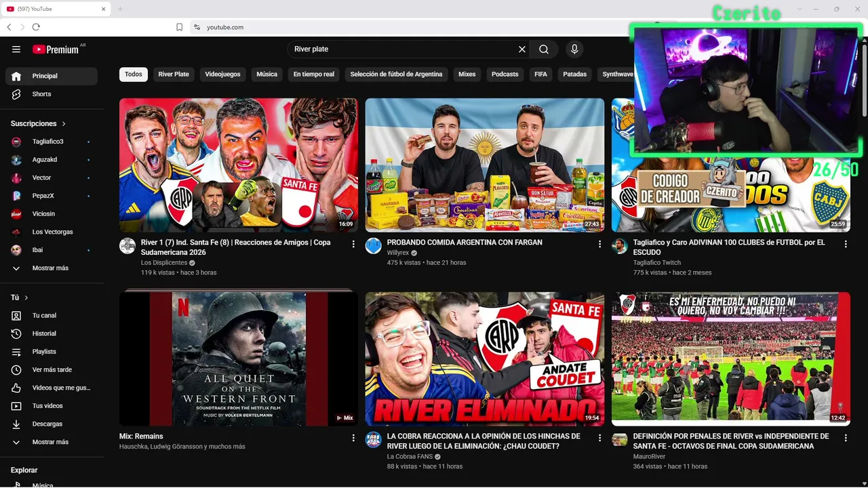The image size is (868, 488).
Task: Expand the Suscripciones section header
Action: coord(39,124)
